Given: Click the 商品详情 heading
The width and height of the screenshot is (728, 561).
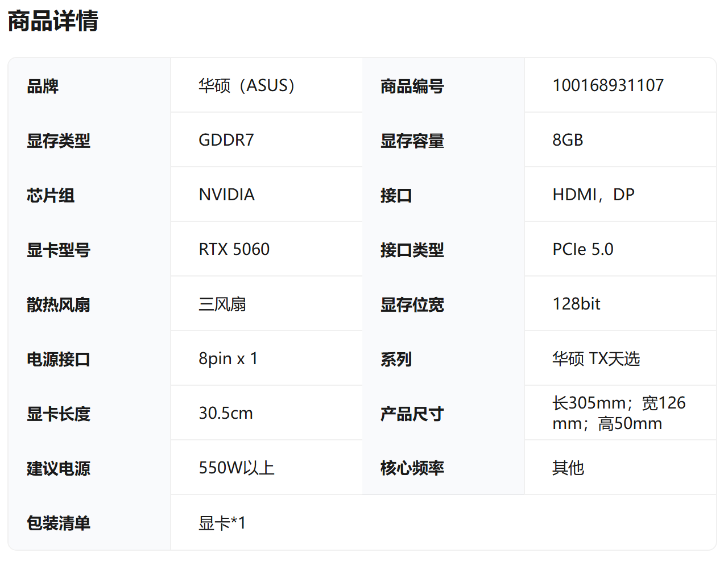Looking at the screenshot, I should tap(53, 21).
